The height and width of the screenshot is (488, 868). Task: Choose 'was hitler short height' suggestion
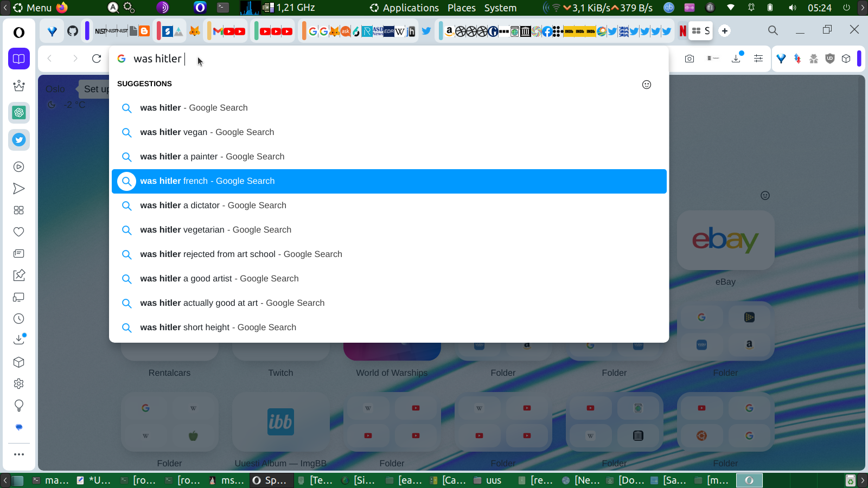coord(389,328)
